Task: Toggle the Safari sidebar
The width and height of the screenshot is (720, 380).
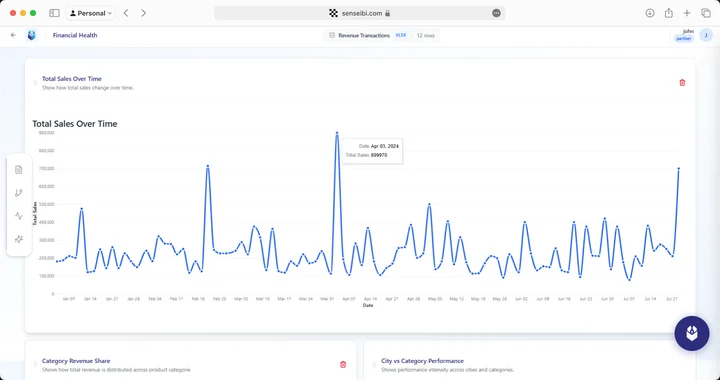Action: point(54,13)
